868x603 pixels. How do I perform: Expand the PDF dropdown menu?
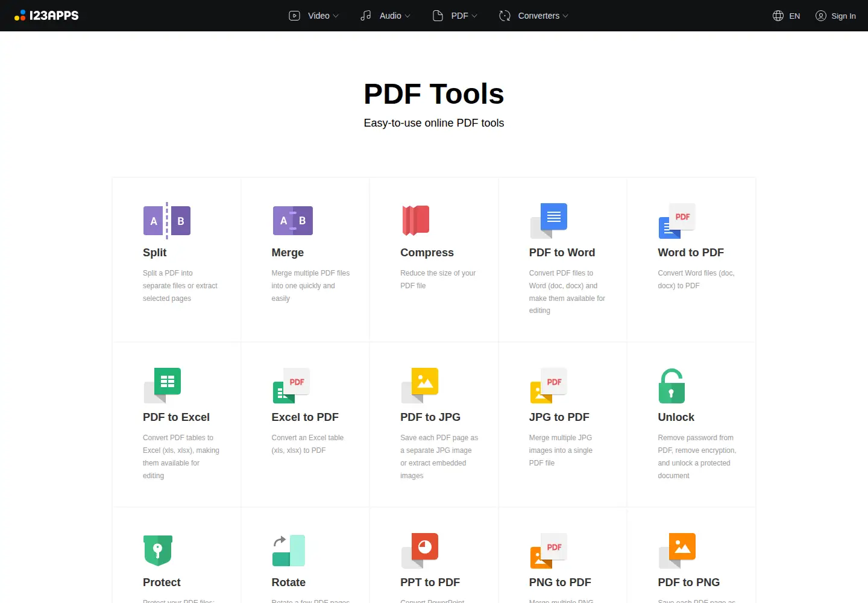pos(455,16)
